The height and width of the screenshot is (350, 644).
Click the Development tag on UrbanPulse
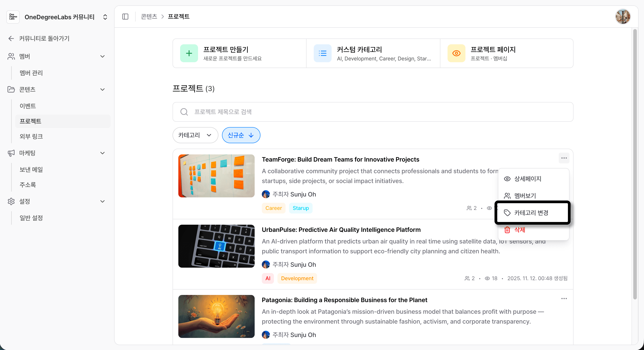click(297, 278)
